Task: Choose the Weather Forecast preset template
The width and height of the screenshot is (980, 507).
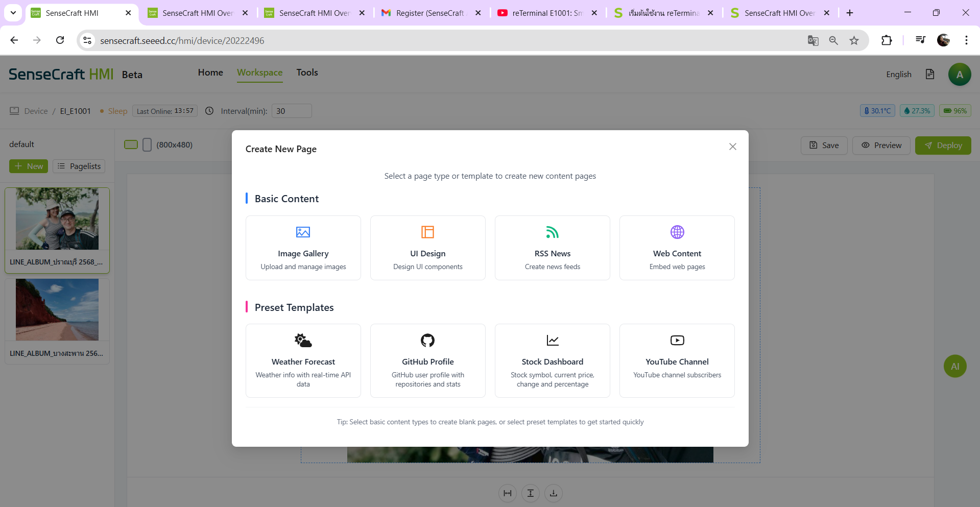Action: [303, 360]
